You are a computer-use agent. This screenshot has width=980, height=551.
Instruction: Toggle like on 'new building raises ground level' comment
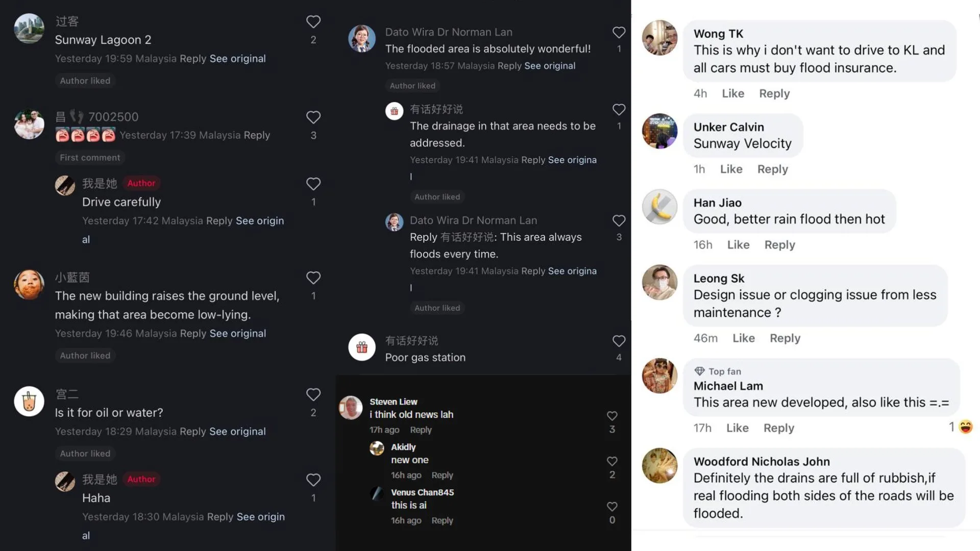313,278
